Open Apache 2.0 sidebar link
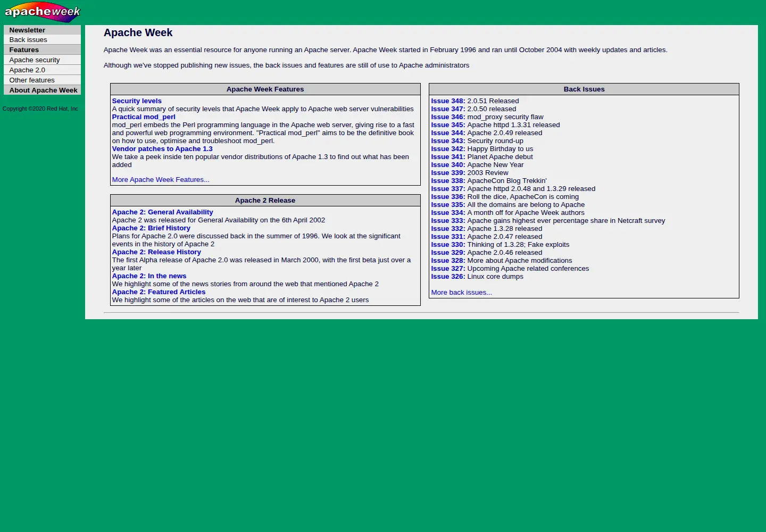The image size is (766, 532). pyautogui.click(x=27, y=70)
